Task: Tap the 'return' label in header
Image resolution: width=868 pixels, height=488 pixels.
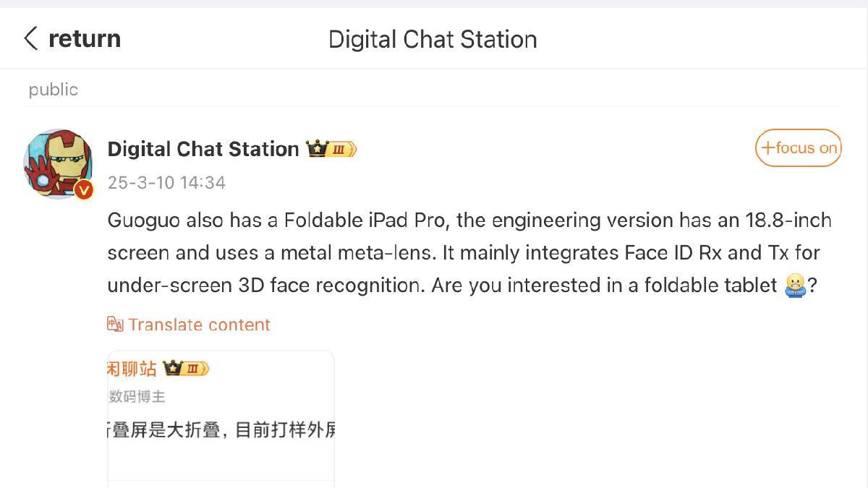Action: 84,38
